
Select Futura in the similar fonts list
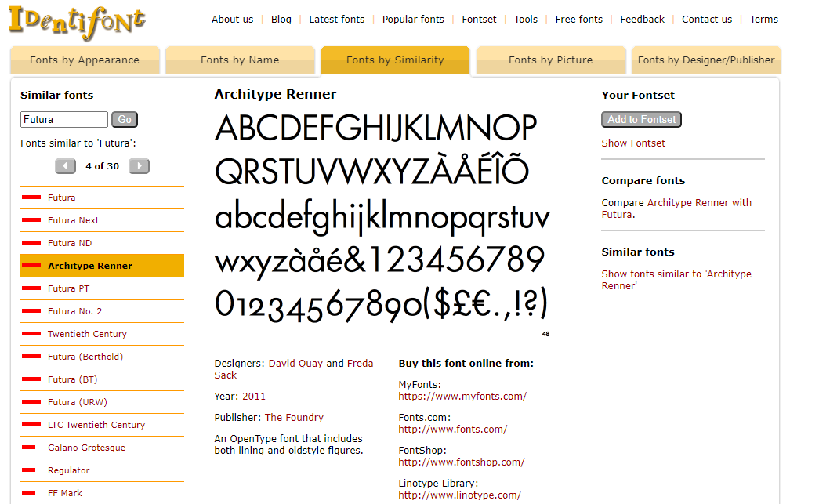tap(62, 198)
